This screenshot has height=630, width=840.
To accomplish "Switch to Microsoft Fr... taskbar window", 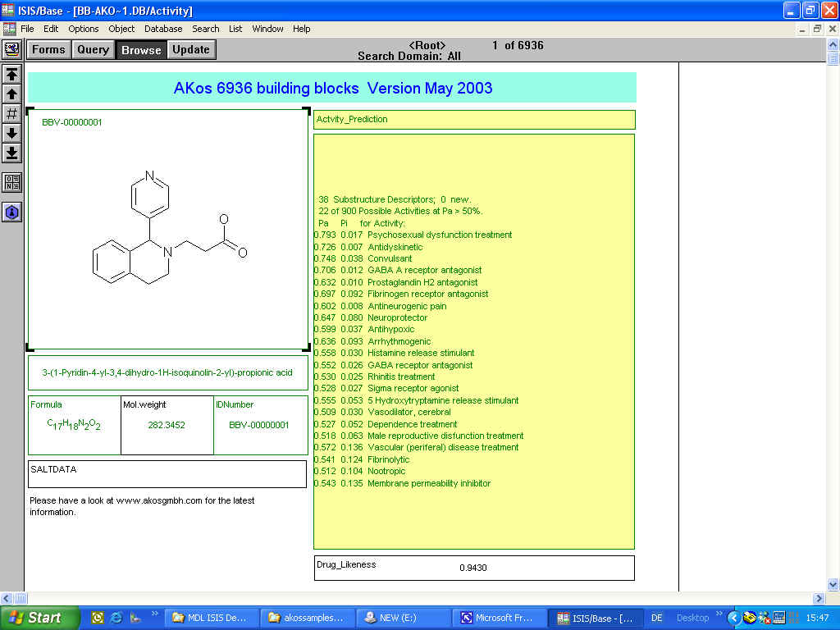I will click(x=500, y=619).
